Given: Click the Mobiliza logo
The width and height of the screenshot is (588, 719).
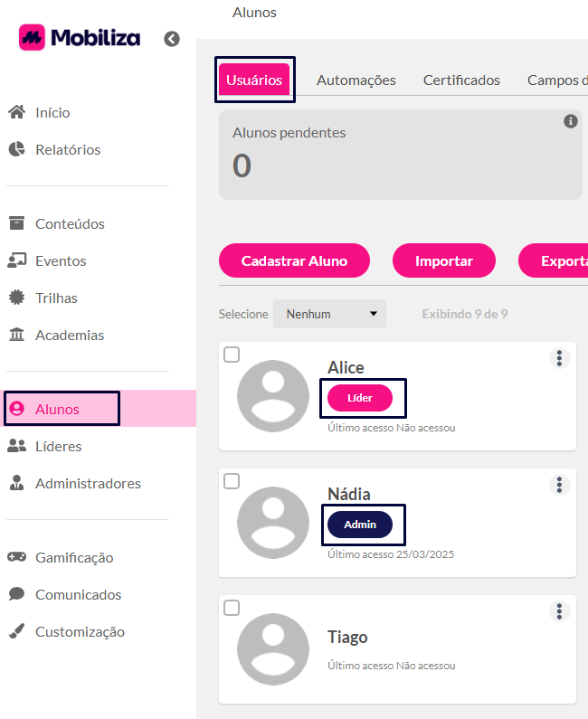Looking at the screenshot, I should tap(80, 38).
